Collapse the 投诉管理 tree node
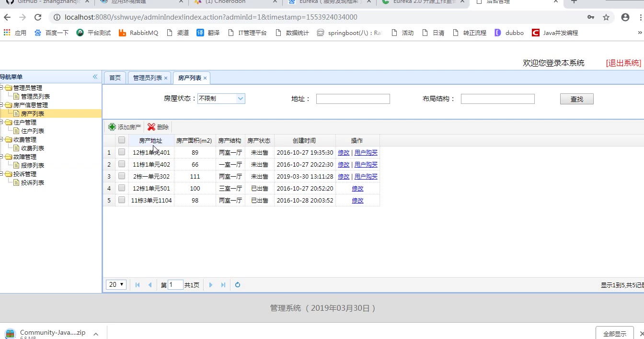The height and width of the screenshot is (339, 644). [x=2, y=174]
